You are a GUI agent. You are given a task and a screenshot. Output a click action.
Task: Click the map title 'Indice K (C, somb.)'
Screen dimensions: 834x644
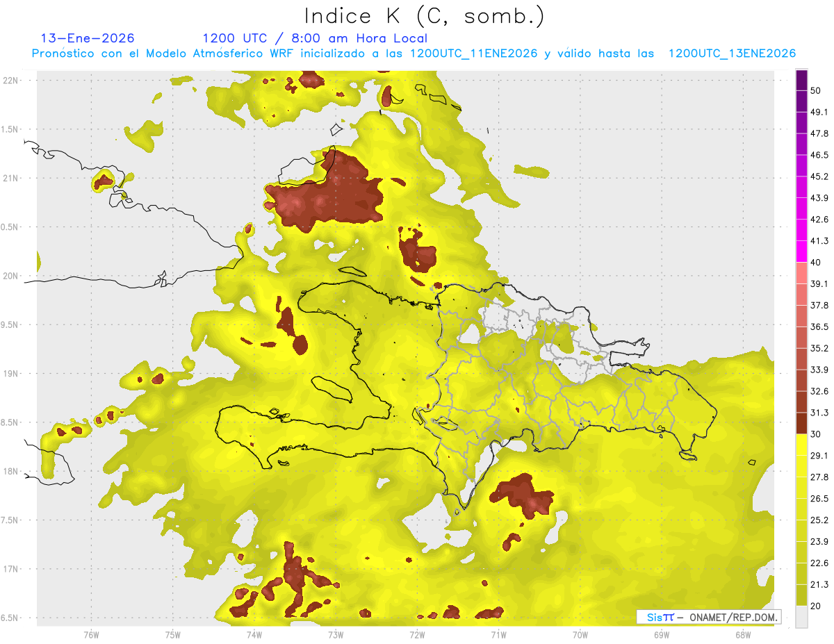click(425, 16)
